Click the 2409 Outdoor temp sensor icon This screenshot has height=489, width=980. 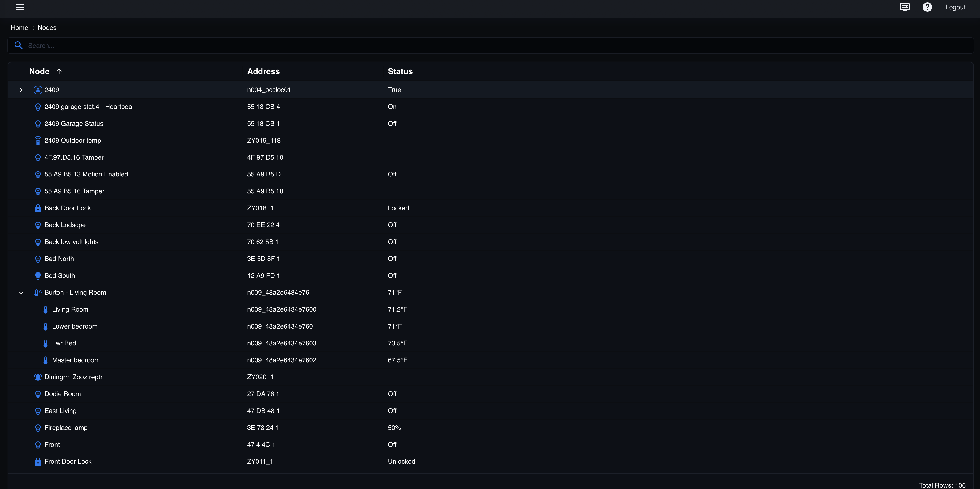point(38,141)
